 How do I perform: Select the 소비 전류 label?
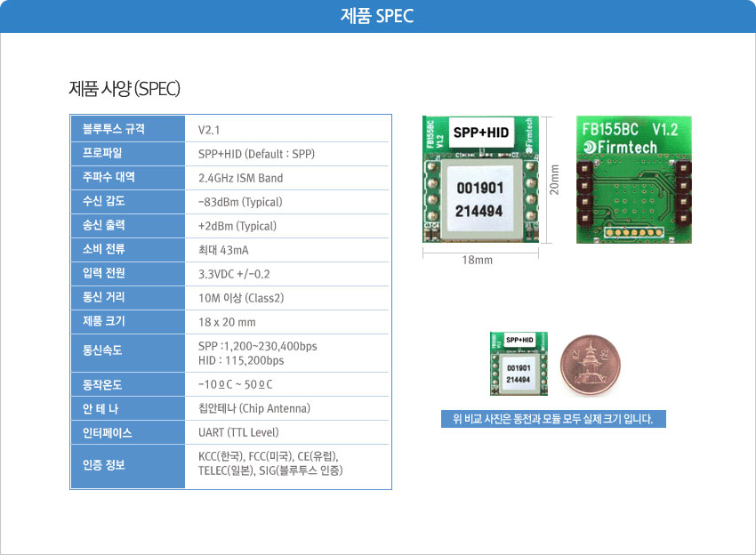click(104, 249)
